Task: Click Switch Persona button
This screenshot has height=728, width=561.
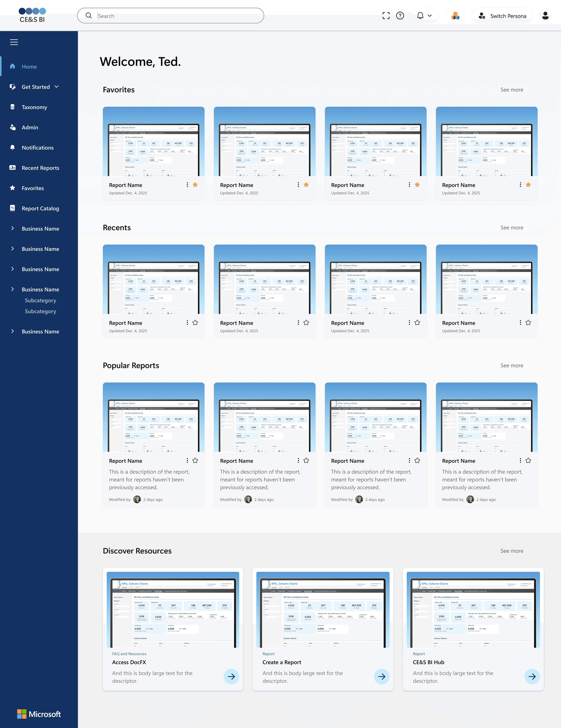Action: tap(502, 16)
